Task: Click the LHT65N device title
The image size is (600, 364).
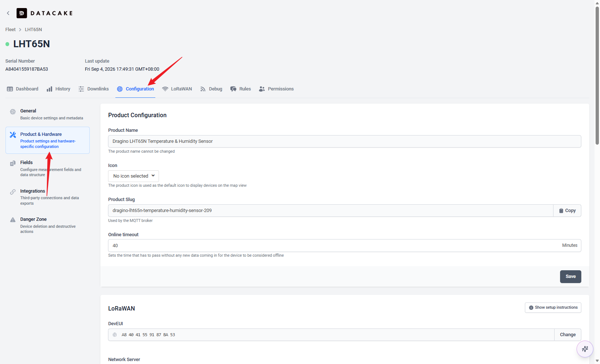Action: [32, 44]
